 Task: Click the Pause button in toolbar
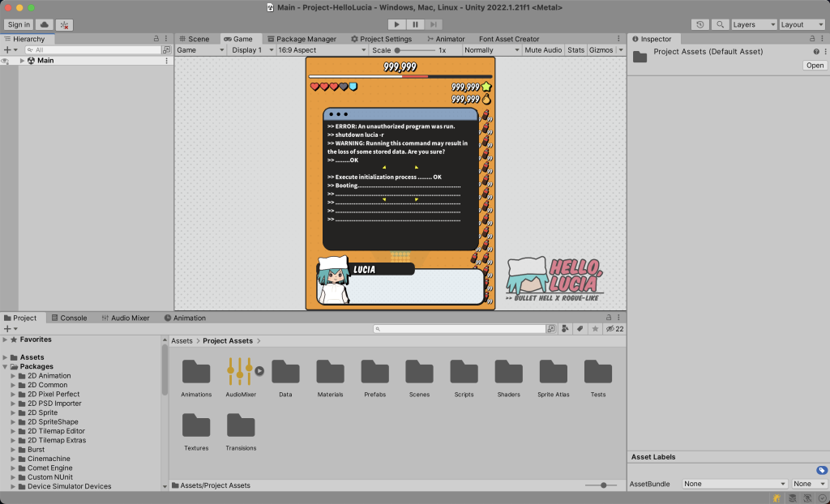pyautogui.click(x=415, y=24)
